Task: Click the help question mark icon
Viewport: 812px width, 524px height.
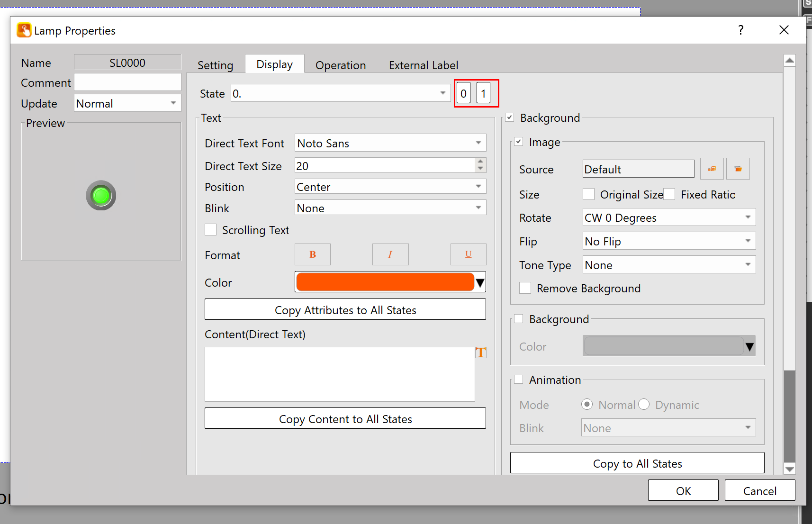Action: pos(740,30)
